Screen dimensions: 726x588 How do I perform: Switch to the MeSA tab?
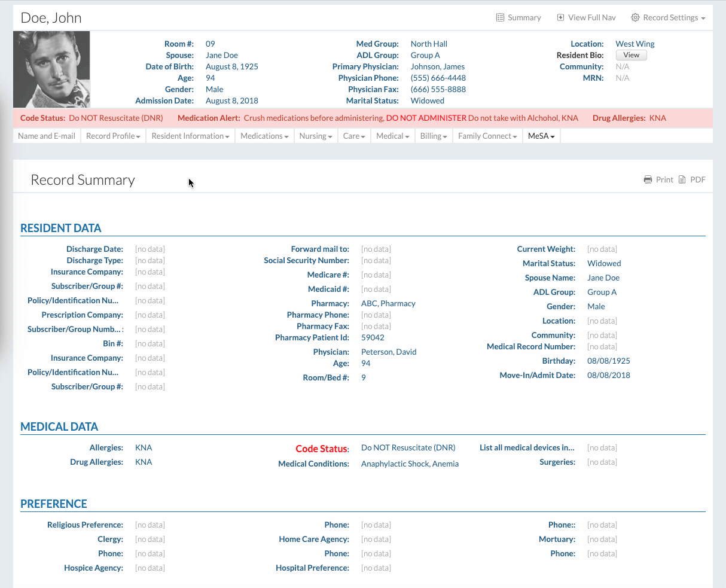point(541,136)
